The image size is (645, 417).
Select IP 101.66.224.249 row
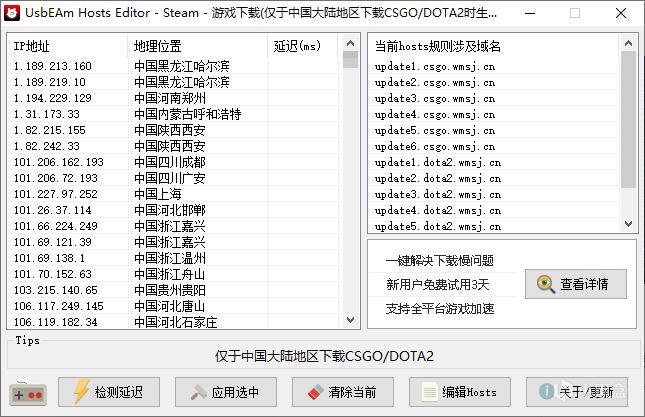pos(175,226)
